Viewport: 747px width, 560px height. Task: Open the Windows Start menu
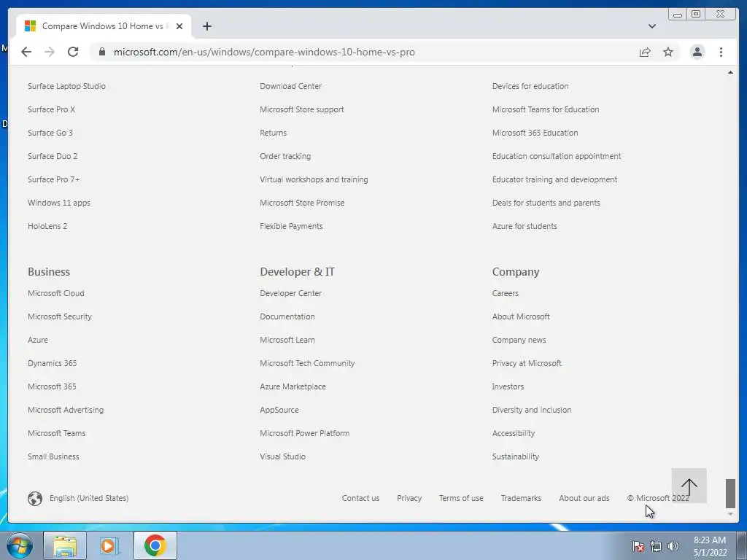point(19,545)
